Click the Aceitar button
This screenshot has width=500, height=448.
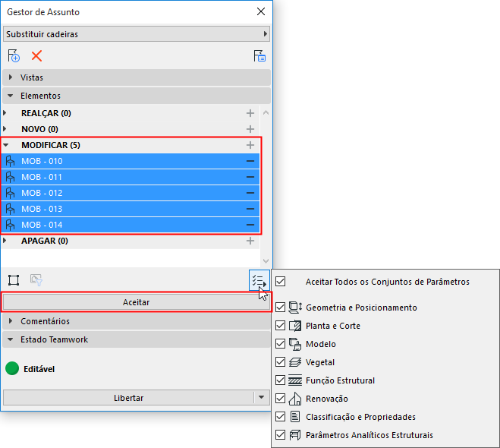coord(136,302)
